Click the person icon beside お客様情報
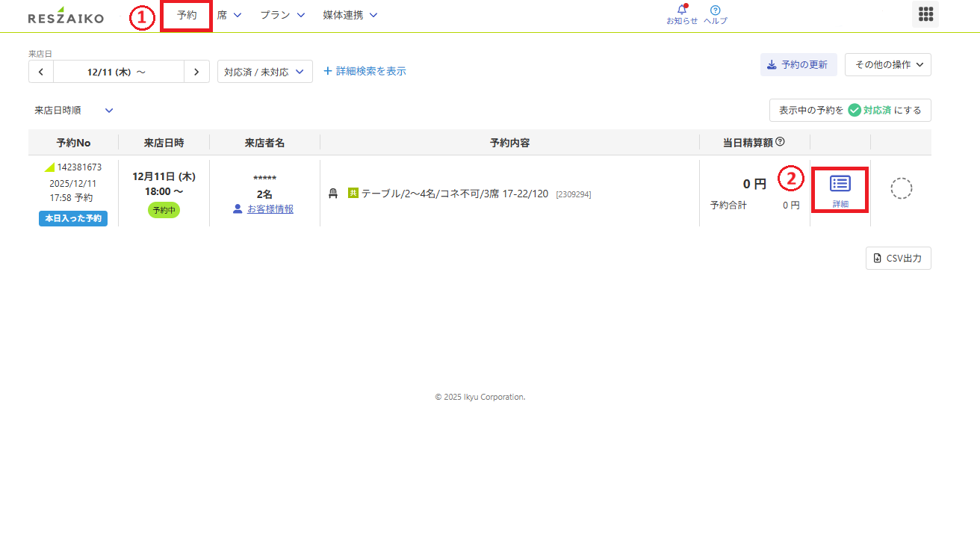 [x=238, y=210]
